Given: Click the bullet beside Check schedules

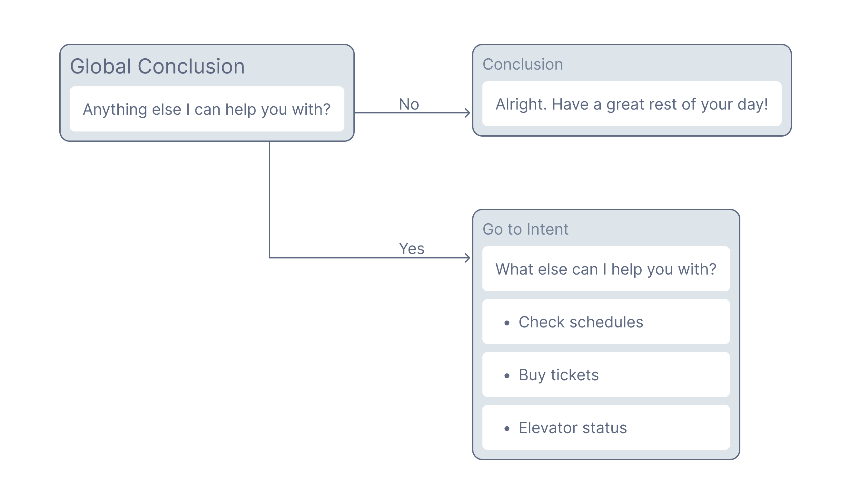Looking at the screenshot, I should pyautogui.click(x=507, y=323).
